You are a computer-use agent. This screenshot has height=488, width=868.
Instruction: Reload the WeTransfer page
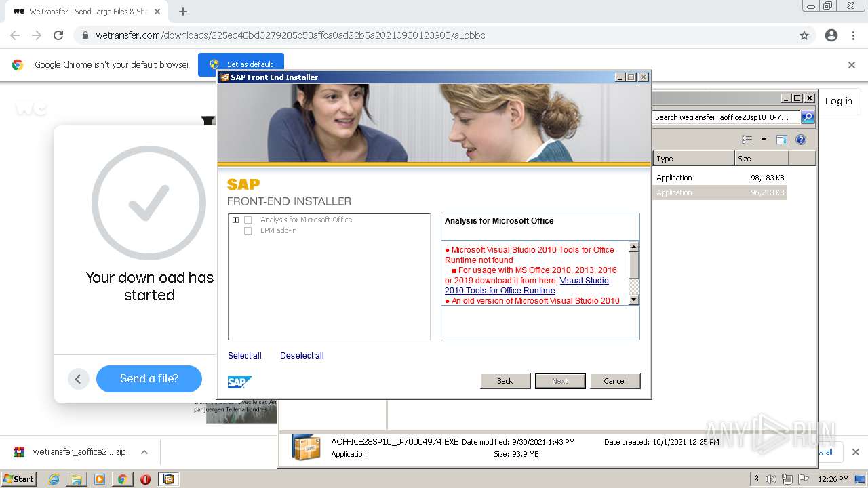tap(58, 35)
